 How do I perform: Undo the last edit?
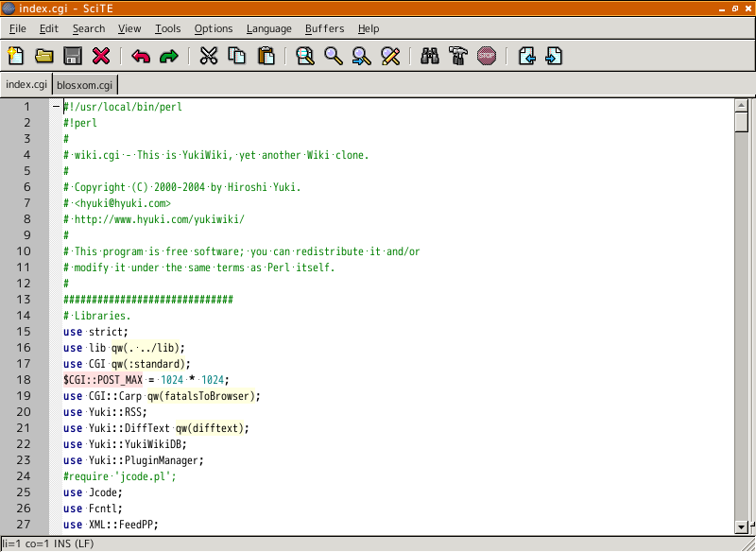point(141,56)
